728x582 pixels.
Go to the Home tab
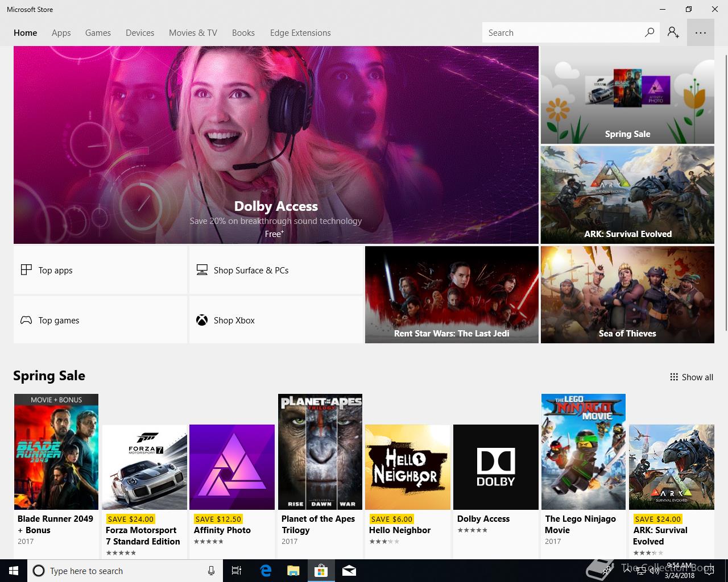pos(26,33)
